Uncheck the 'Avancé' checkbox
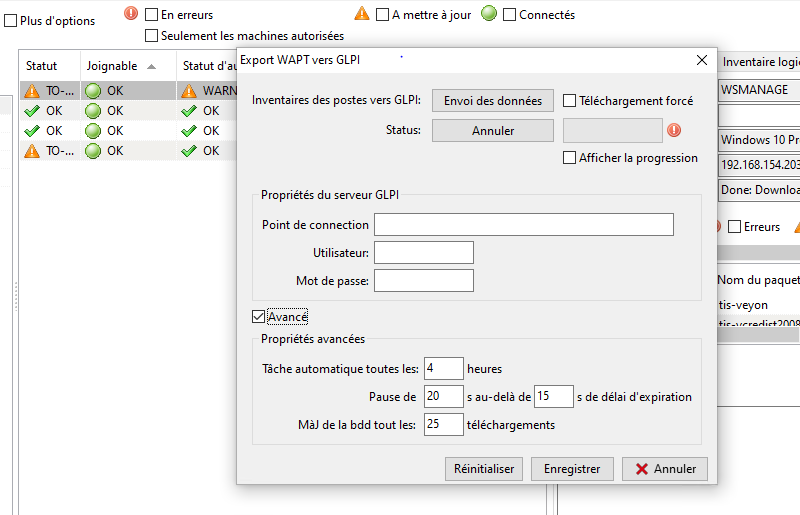 click(259, 317)
